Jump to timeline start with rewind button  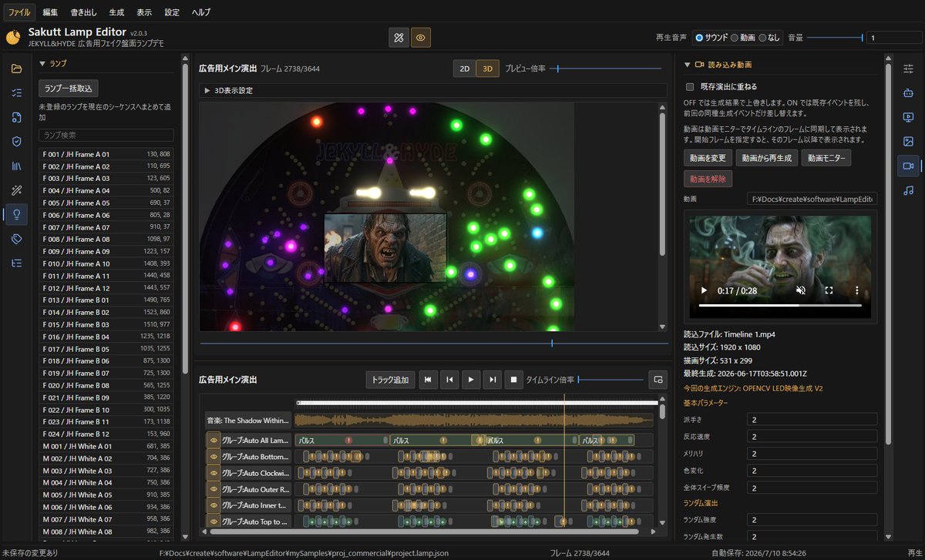tap(428, 380)
